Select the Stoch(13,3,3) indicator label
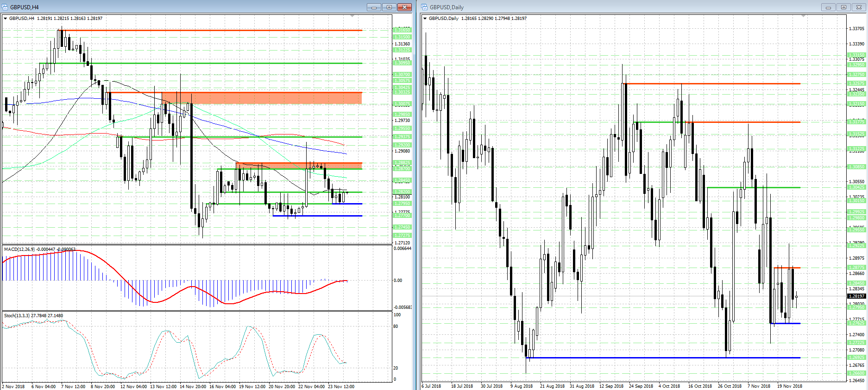This screenshot has width=868, height=390. coord(17,316)
